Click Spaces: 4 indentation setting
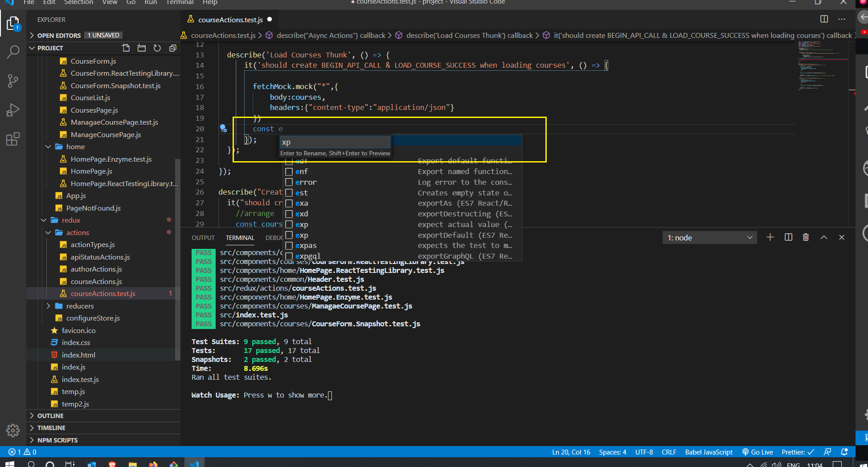868x467 pixels. point(612,452)
